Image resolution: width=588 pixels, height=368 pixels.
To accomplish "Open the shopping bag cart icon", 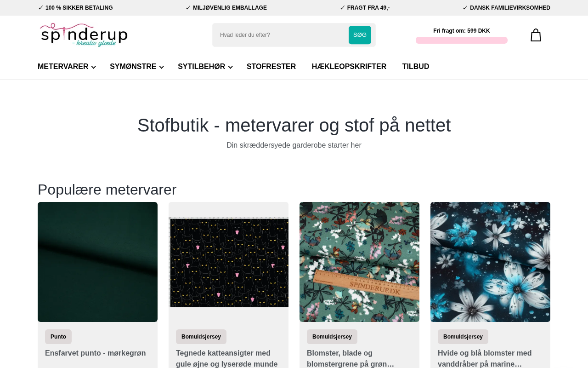I will pos(536,35).
